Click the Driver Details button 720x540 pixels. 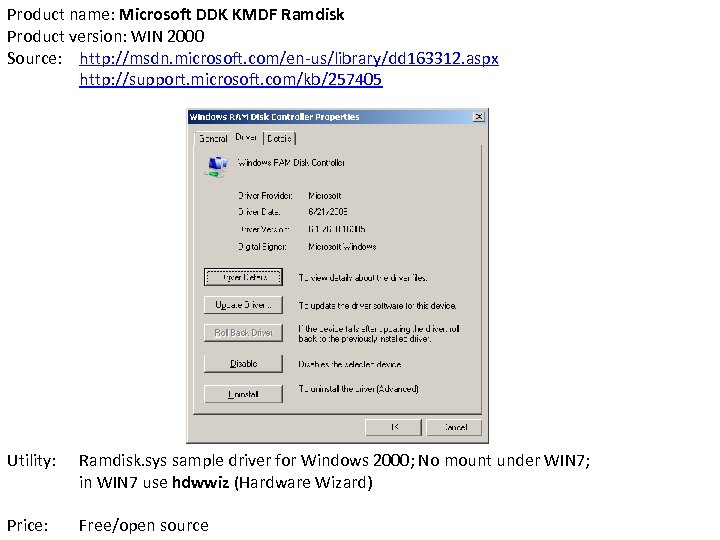coord(243,277)
